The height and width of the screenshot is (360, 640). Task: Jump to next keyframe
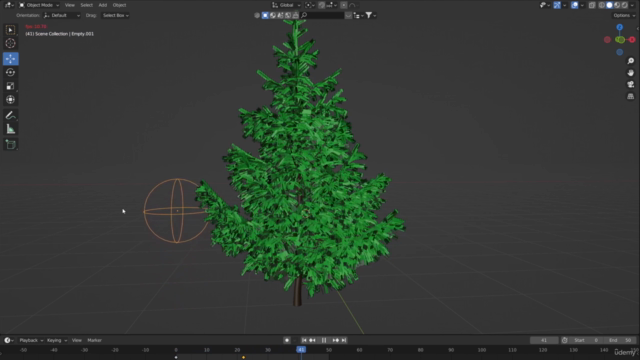coord(336,340)
